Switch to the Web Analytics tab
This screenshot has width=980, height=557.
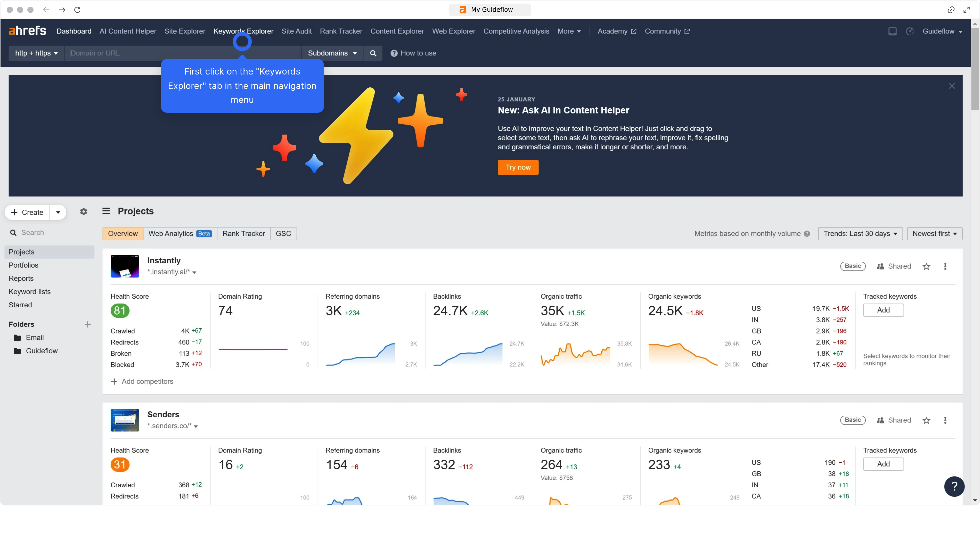(x=171, y=233)
